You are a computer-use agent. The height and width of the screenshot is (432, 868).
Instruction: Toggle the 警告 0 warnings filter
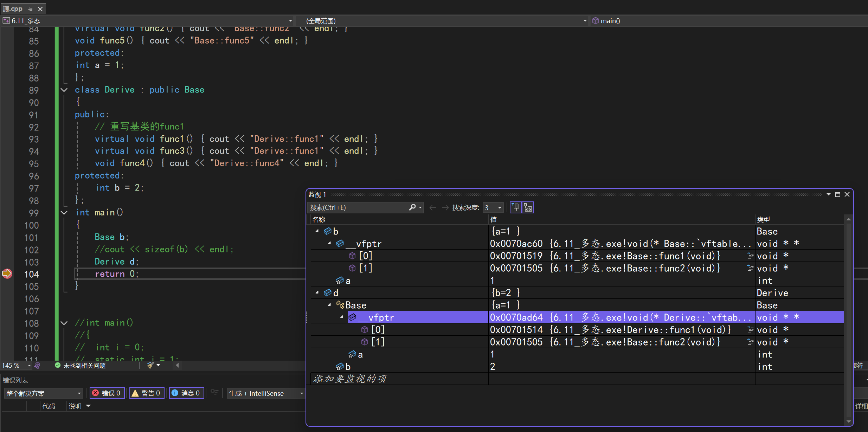pyautogui.click(x=147, y=393)
